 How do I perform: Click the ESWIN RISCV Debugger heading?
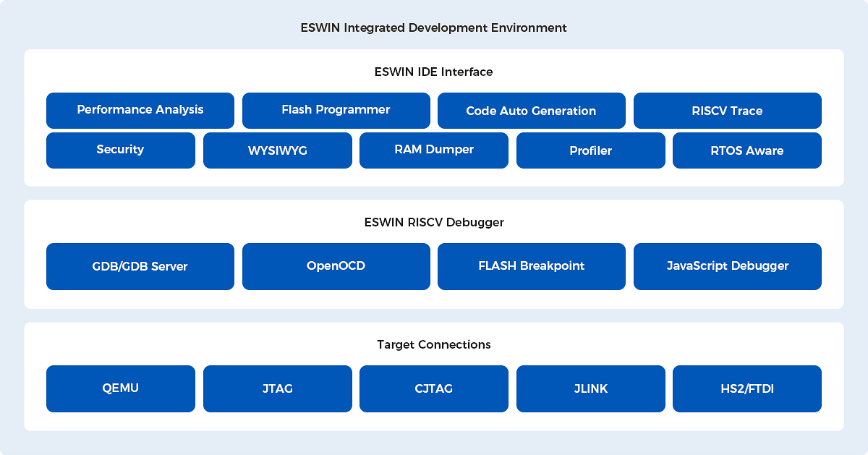point(434,222)
